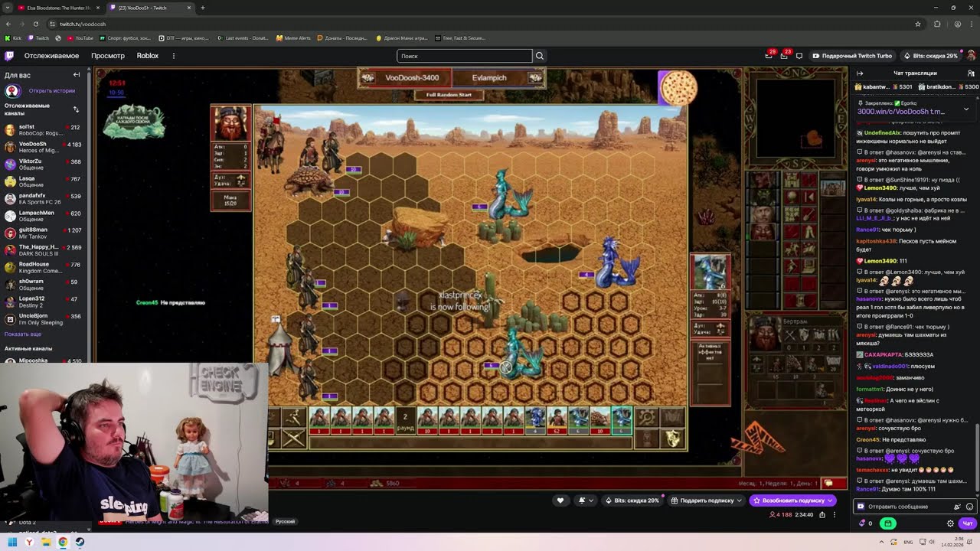Follow the channel with heart button
This screenshot has height=551, width=980.
(560, 500)
